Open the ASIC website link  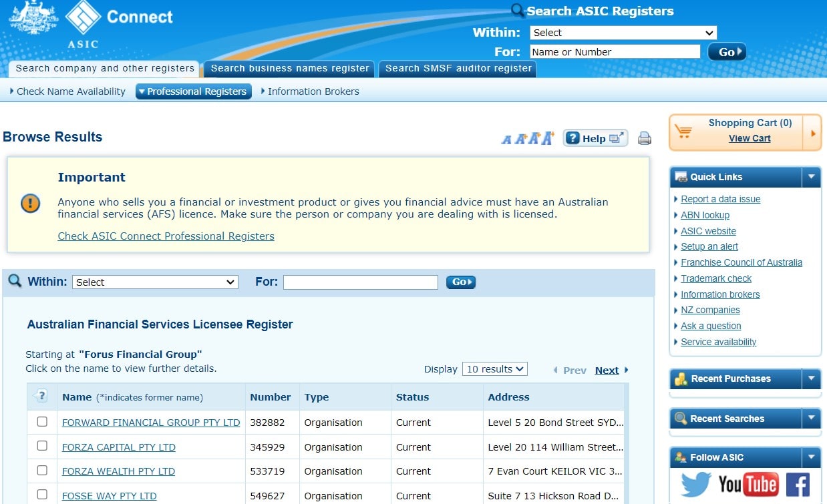pyautogui.click(x=708, y=231)
